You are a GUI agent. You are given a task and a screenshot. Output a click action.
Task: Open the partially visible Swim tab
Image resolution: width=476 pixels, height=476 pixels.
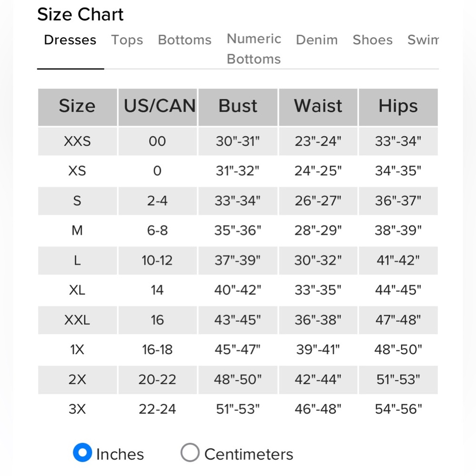(423, 40)
